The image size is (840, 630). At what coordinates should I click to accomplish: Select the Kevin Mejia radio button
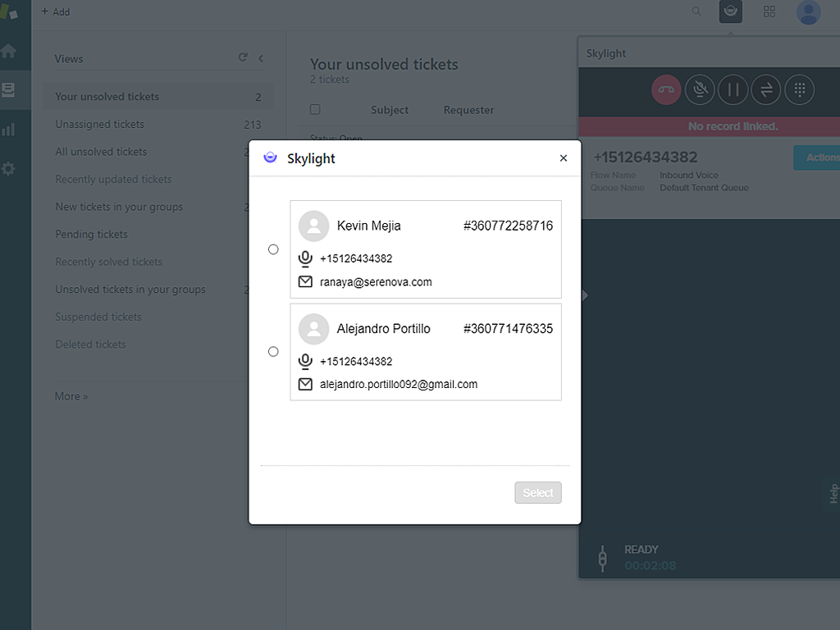[x=273, y=249]
